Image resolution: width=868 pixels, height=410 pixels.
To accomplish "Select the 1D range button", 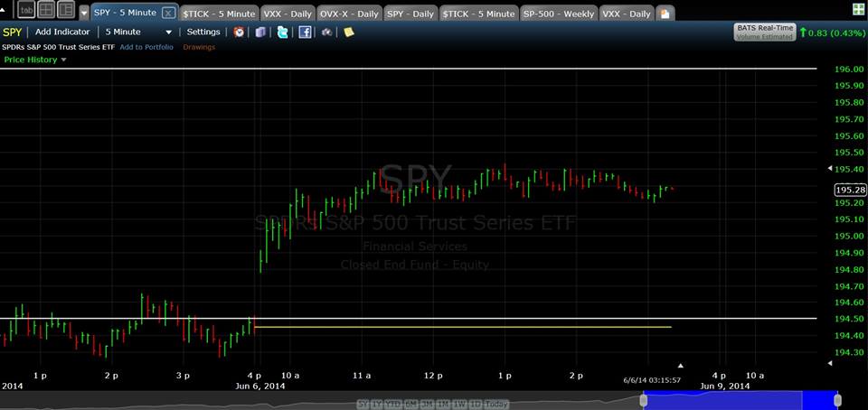I will click(475, 404).
